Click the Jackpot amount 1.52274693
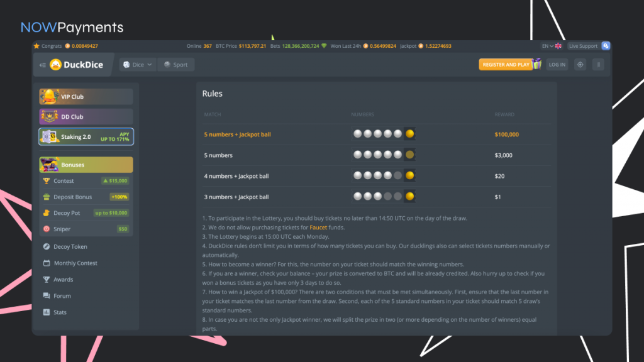This screenshot has width=644, height=362. [x=438, y=46]
